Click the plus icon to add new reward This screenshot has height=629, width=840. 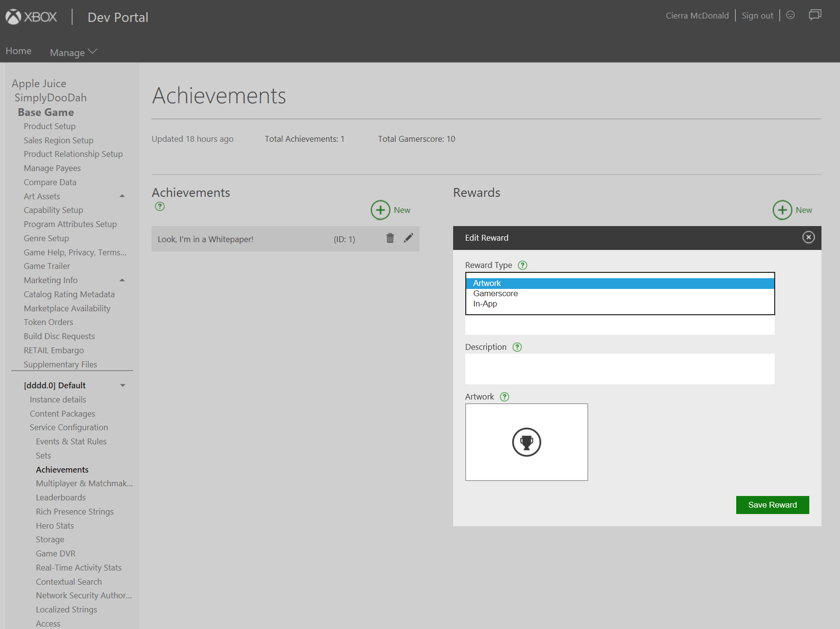pyautogui.click(x=783, y=210)
